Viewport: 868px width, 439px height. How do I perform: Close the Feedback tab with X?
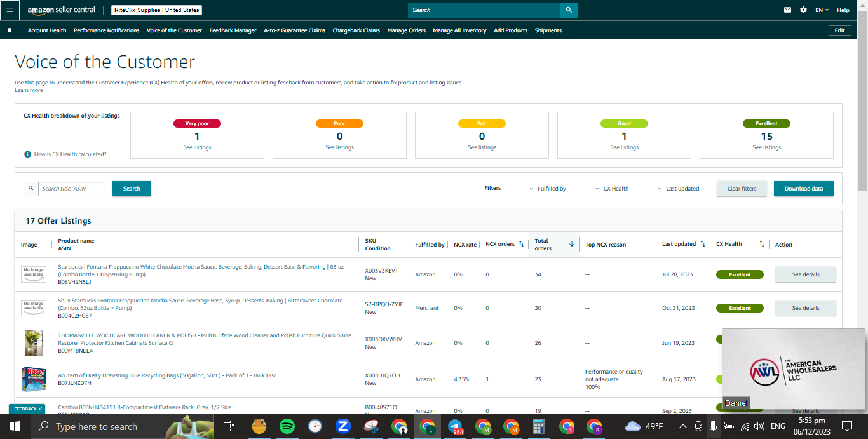pos(40,409)
